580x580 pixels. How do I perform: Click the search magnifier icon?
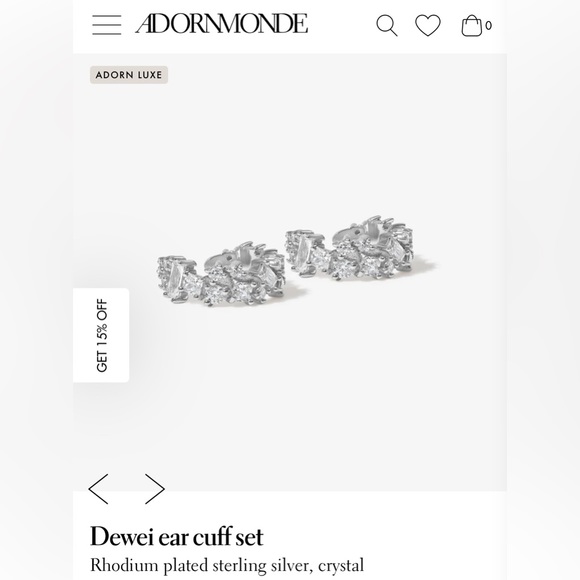click(x=387, y=26)
